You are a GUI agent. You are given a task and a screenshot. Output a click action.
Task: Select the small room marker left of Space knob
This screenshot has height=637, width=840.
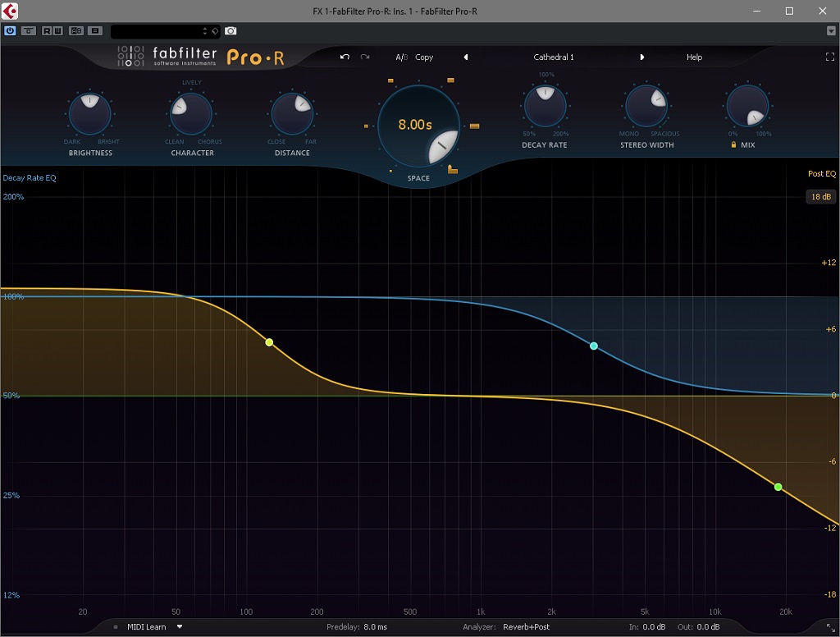366,126
